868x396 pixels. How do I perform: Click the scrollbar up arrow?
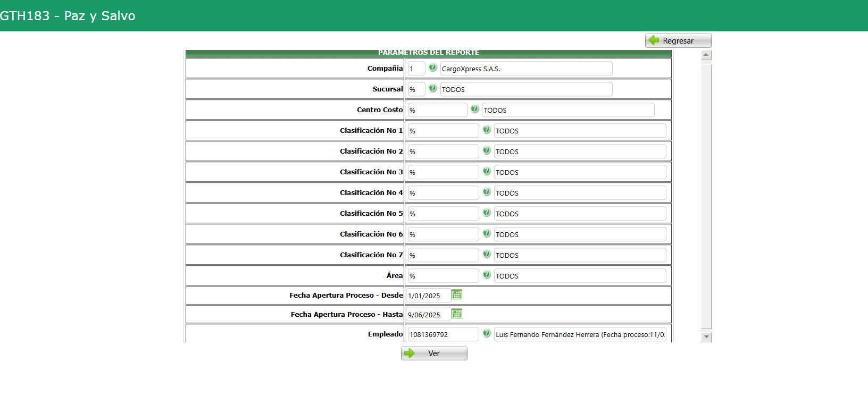coord(706,55)
